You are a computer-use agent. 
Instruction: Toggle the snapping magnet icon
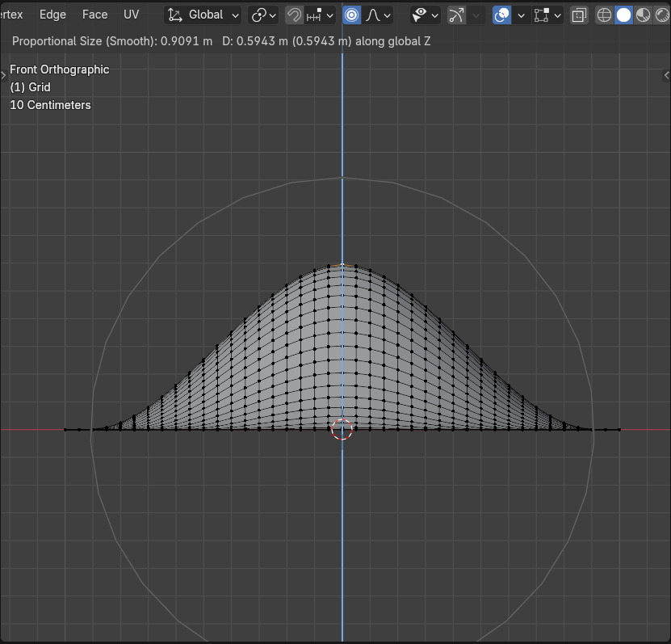294,15
